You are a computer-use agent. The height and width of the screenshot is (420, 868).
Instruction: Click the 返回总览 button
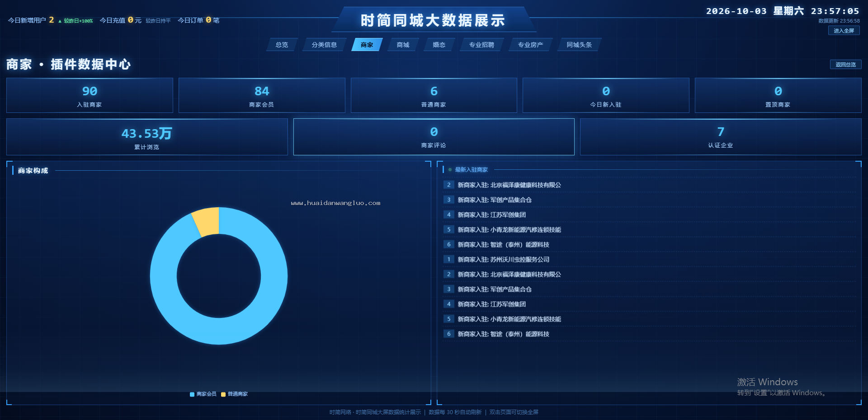click(x=845, y=65)
